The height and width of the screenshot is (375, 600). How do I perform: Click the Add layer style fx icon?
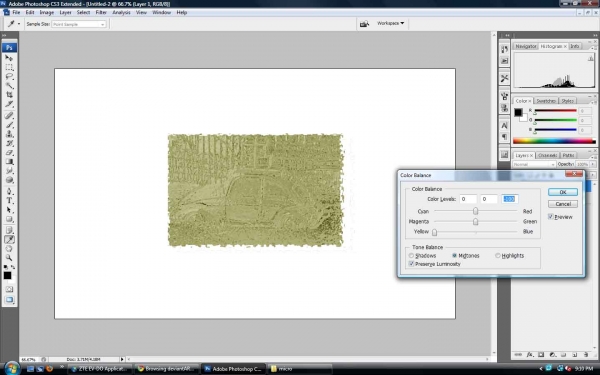tap(530, 355)
